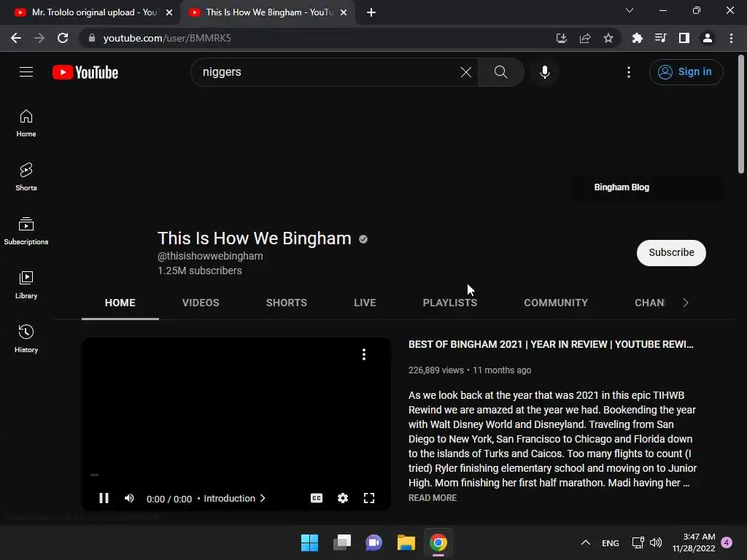
Task: Clear the search box with the X
Action: 466,72
